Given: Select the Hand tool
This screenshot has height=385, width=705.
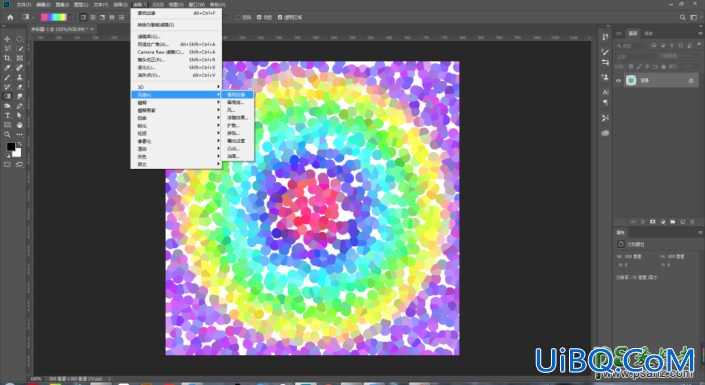Looking at the screenshot, I should point(19,125).
